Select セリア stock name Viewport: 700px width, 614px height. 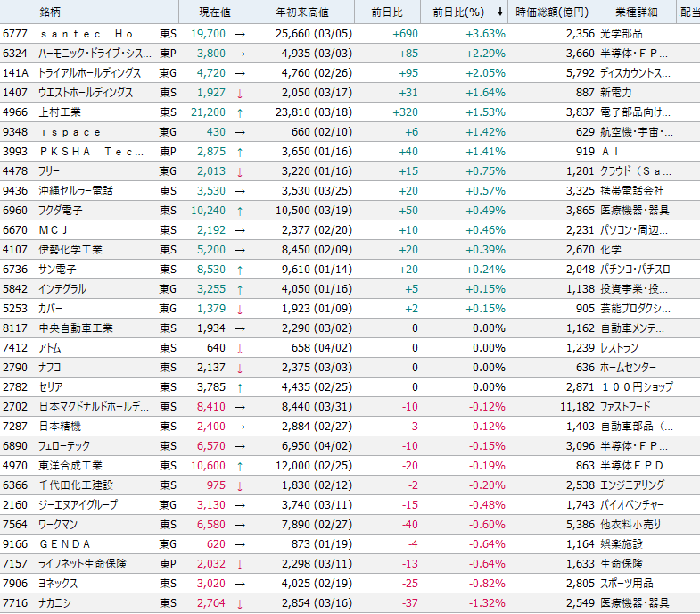pos(51,387)
